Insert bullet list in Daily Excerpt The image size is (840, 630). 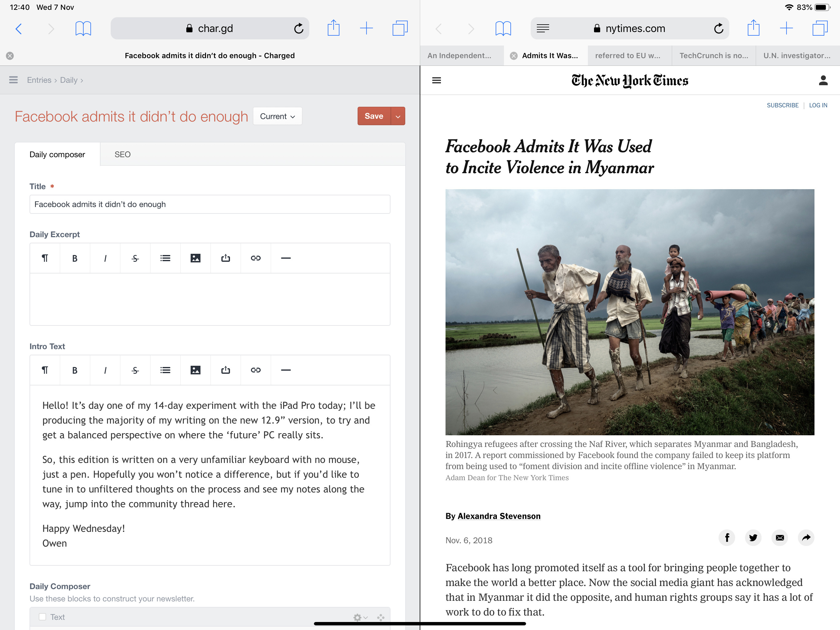tap(165, 258)
